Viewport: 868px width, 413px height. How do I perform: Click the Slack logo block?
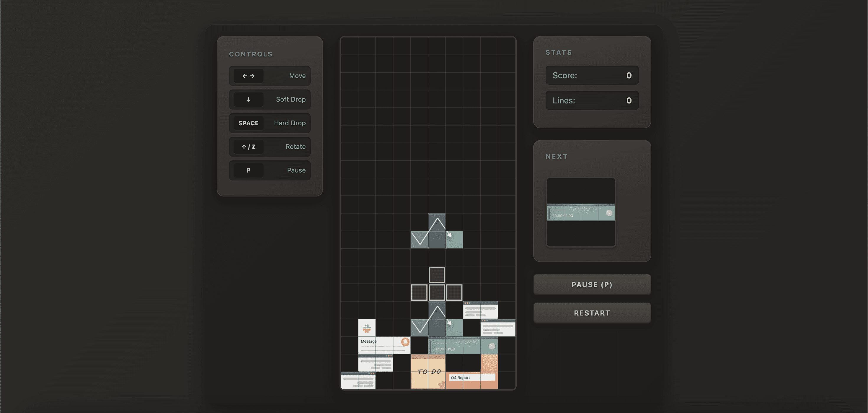(367, 328)
